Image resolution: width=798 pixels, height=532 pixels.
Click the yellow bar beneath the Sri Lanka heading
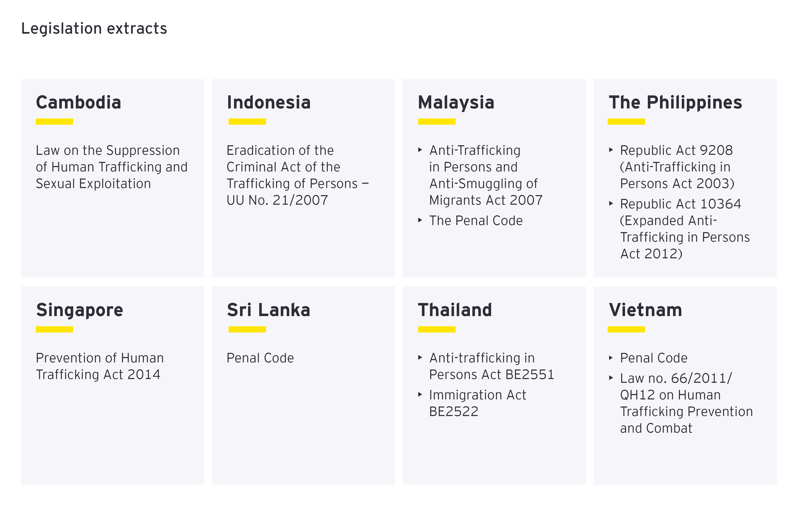(x=247, y=329)
